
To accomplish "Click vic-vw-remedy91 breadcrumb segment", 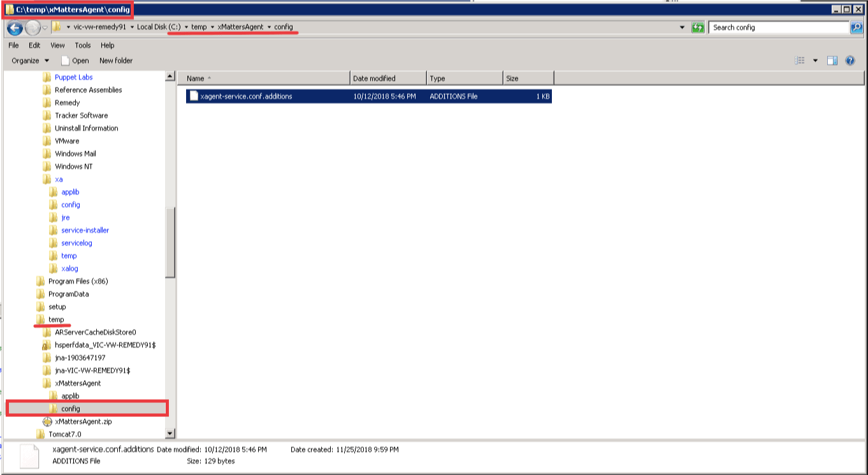I will tap(99, 27).
